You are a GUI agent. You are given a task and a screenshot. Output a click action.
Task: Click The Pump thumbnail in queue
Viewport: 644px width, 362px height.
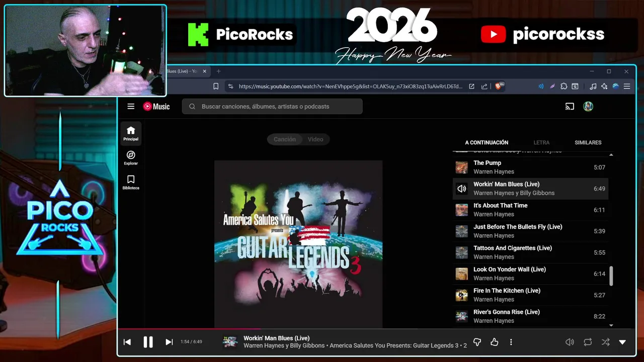pos(461,167)
